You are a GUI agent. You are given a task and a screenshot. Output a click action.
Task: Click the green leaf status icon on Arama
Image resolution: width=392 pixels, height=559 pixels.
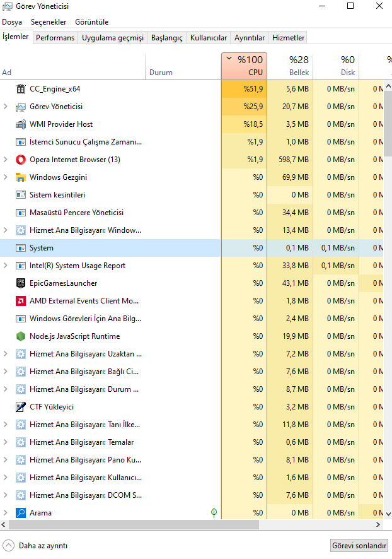click(214, 513)
